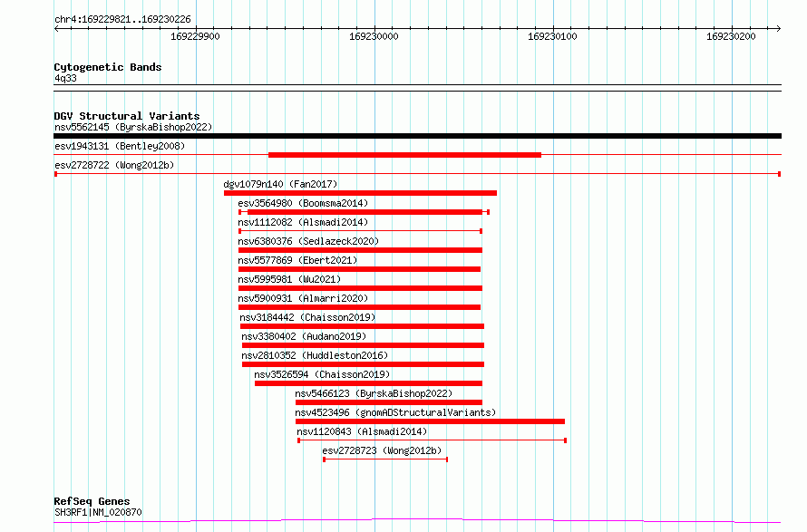Click the 4q33 band label
Screen dimensions: 807x532
[x=65, y=78]
